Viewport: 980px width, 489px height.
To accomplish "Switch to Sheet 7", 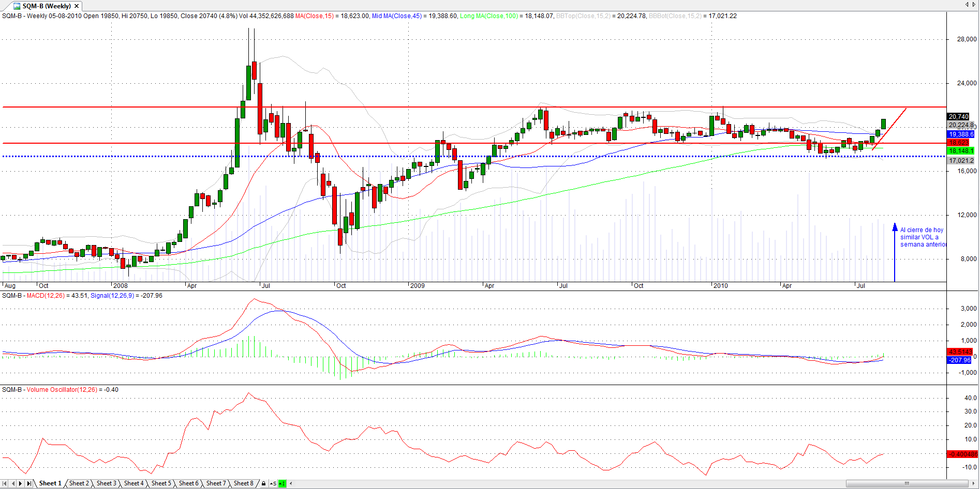I will pos(216,483).
